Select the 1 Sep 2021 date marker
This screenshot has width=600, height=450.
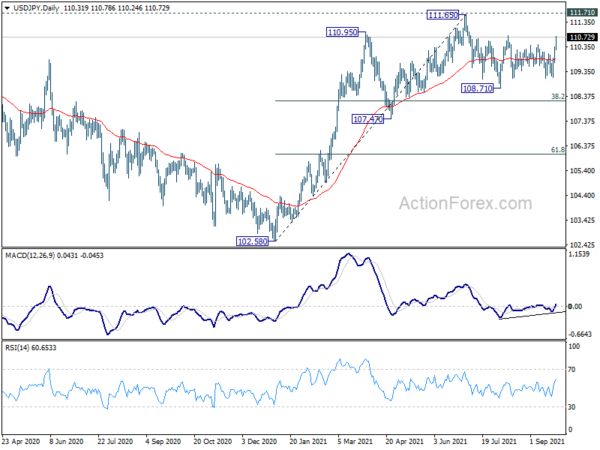point(547,441)
